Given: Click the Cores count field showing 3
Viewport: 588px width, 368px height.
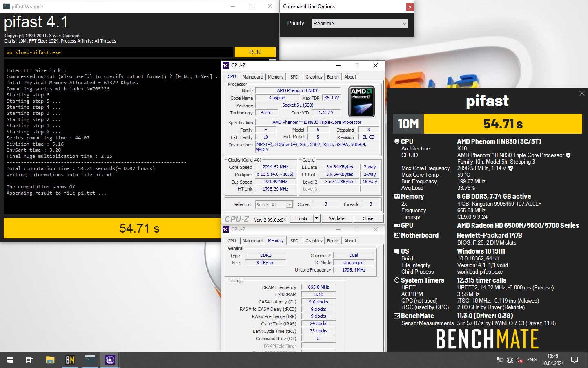Looking at the screenshot, I should (326, 204).
